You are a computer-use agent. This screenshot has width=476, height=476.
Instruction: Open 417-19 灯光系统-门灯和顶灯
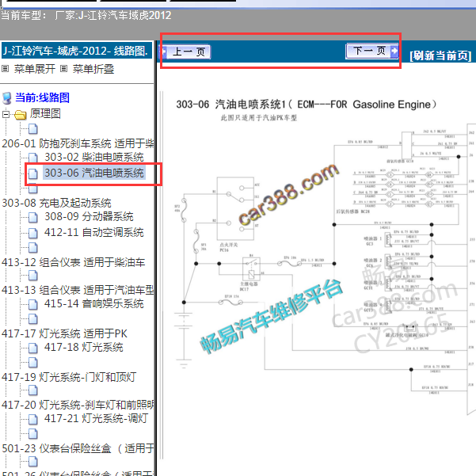[69, 377]
